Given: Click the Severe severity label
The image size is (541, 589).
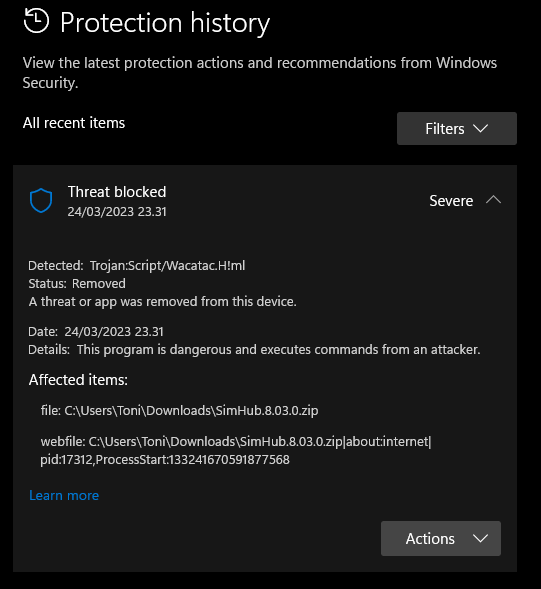Looking at the screenshot, I should [451, 201].
